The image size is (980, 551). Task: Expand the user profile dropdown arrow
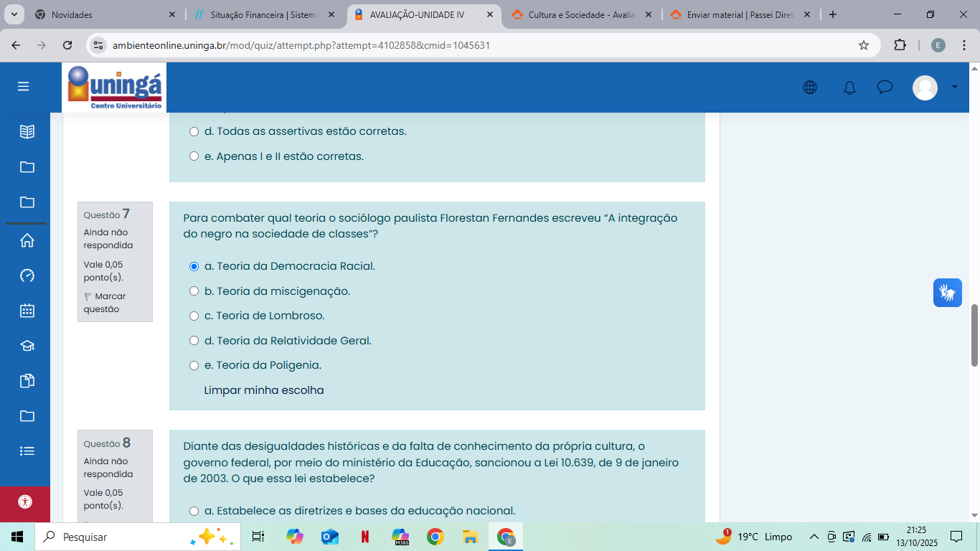(954, 87)
